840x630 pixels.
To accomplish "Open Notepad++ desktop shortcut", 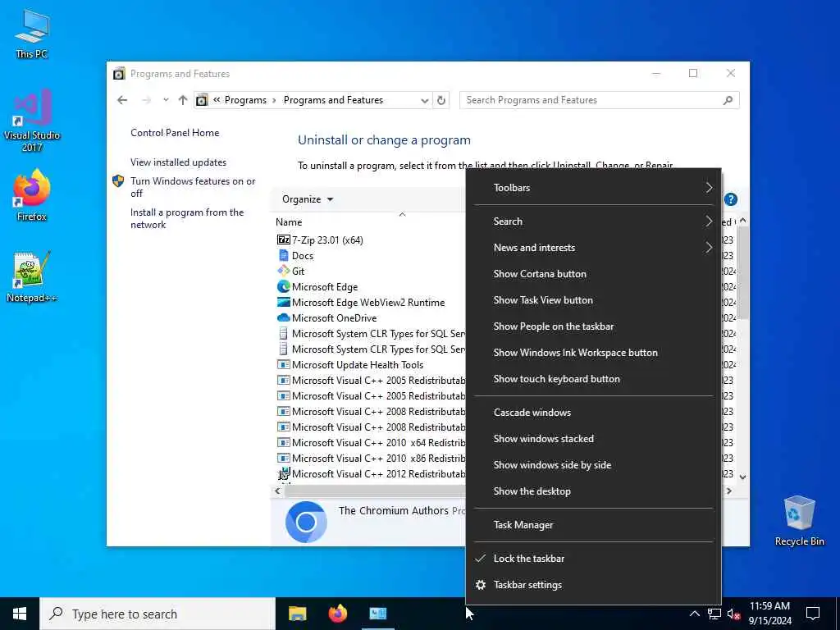I will pos(32,277).
